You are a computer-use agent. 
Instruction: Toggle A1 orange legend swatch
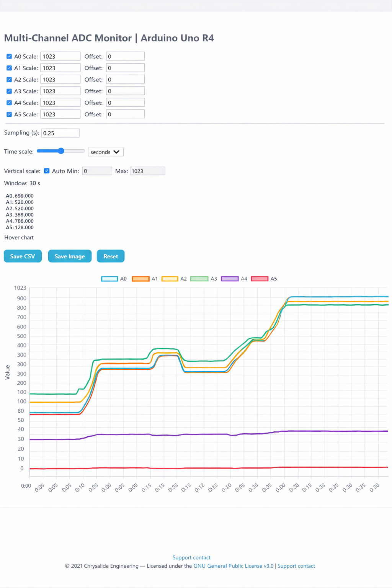pyautogui.click(x=140, y=279)
